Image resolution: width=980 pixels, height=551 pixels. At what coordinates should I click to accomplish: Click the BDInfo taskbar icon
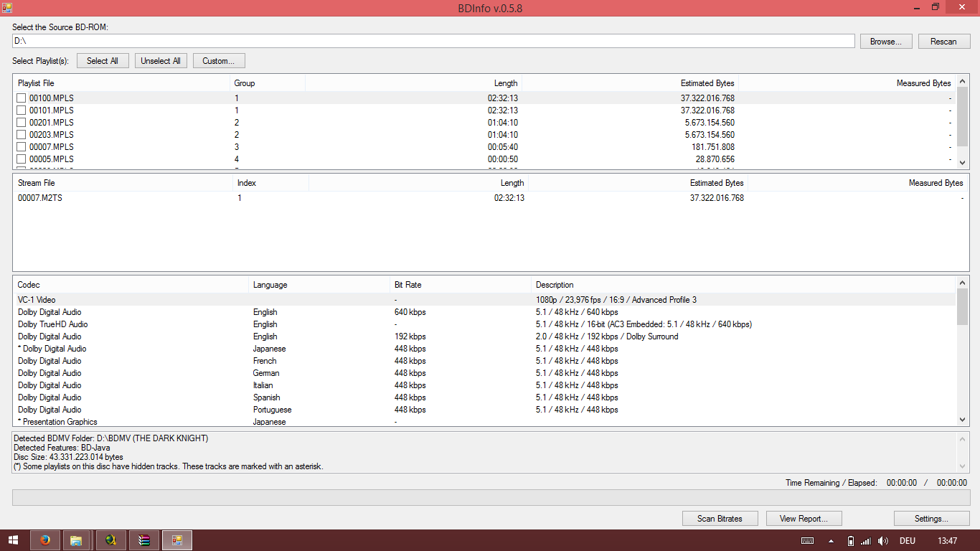pos(176,540)
